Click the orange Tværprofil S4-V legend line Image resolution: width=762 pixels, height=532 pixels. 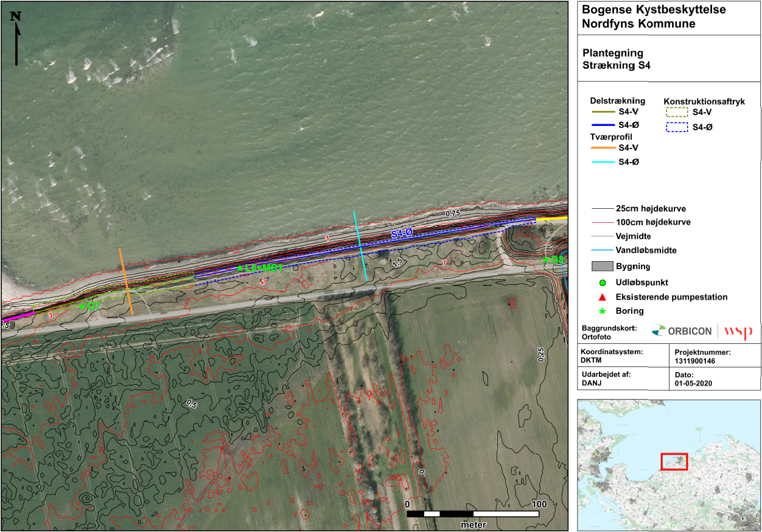click(x=602, y=147)
